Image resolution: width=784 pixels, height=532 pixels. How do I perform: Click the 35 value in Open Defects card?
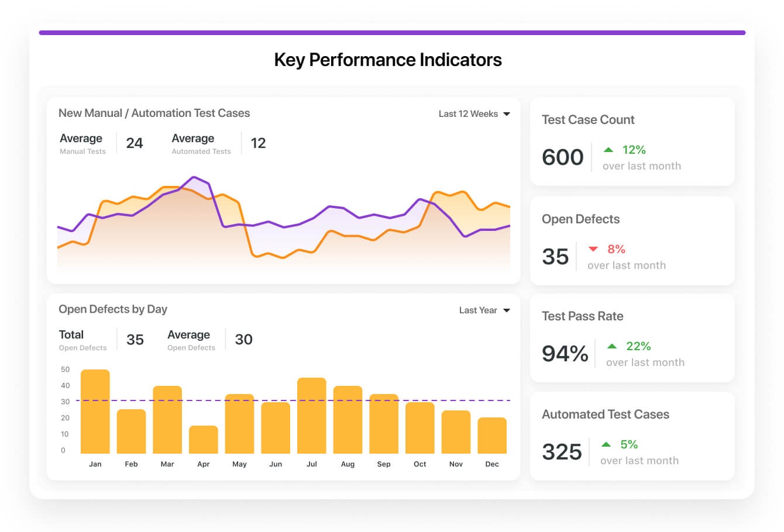point(555,257)
